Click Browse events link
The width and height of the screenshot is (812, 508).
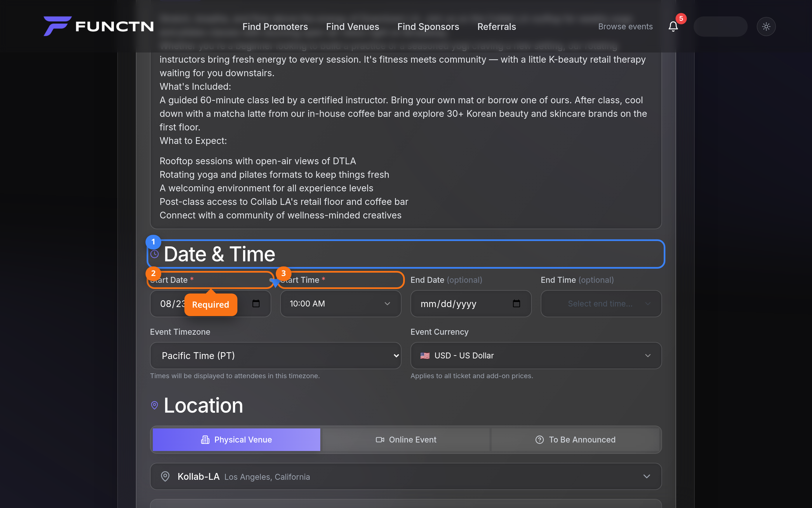pos(625,27)
